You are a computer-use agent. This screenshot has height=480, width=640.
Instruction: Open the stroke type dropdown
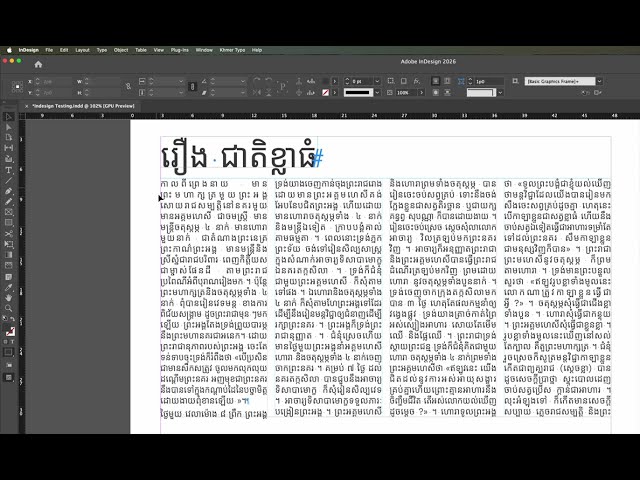tap(377, 93)
